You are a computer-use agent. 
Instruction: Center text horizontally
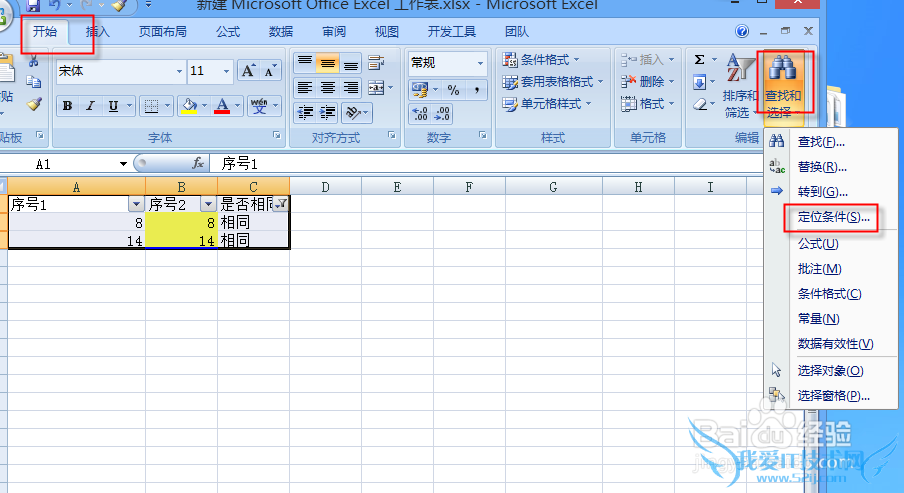coord(327,88)
